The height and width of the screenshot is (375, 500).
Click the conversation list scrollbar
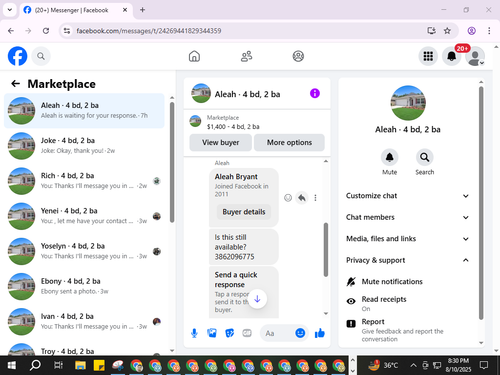[x=172, y=162]
